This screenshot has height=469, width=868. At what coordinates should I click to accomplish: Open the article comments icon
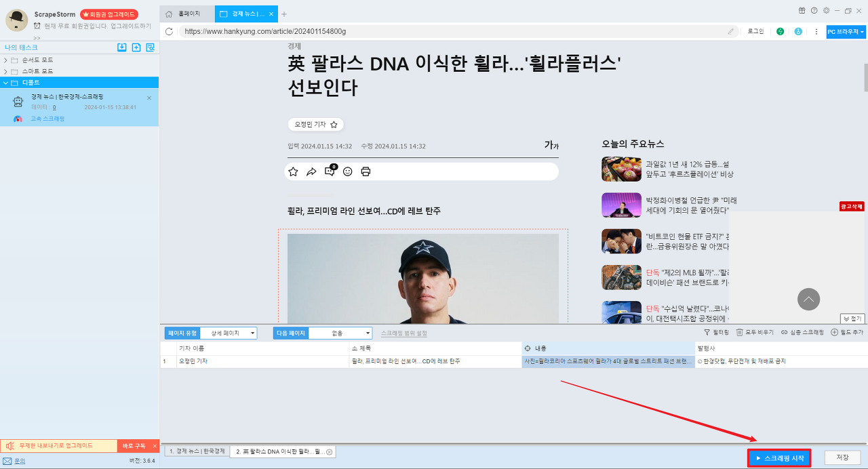tap(330, 171)
